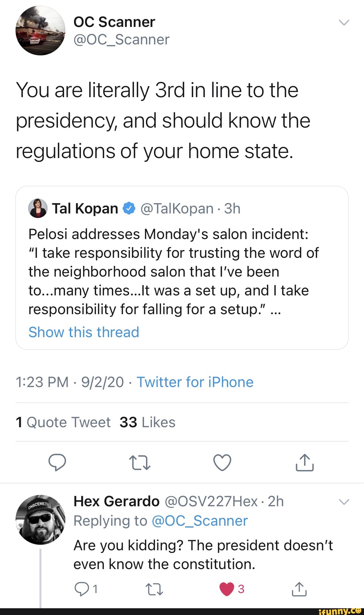364x615 pixels.
Task: Share Hex Gerardo's reply
Action: point(299,589)
